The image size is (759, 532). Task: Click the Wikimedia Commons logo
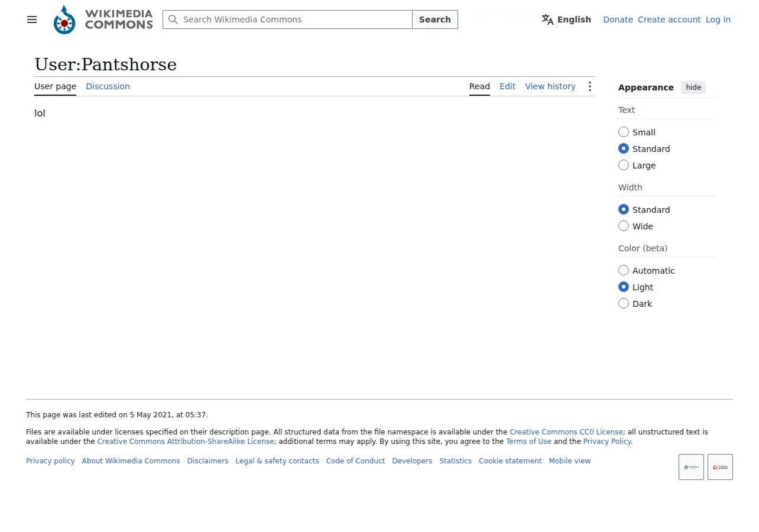coord(103,20)
